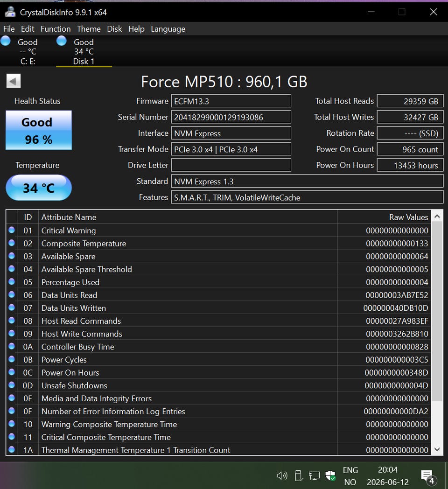Screen dimensions: 448x489
Task: Click the status dot for Host Read Commands
Action: pos(12,321)
